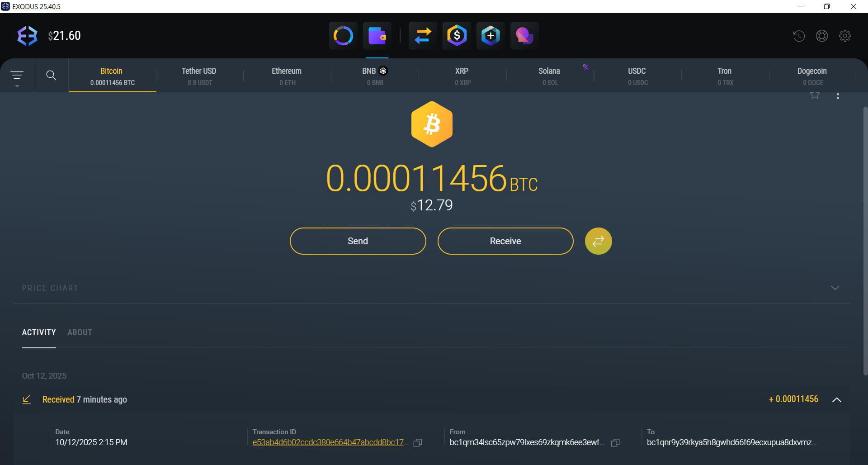Expand the Price Chart section
This screenshot has height=465, width=868.
(835, 288)
